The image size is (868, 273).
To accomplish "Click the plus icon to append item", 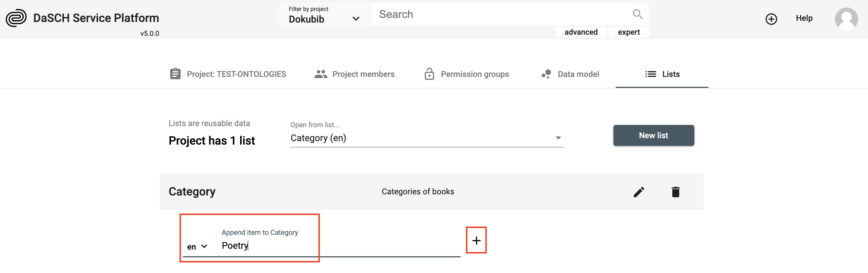I will point(476,240).
